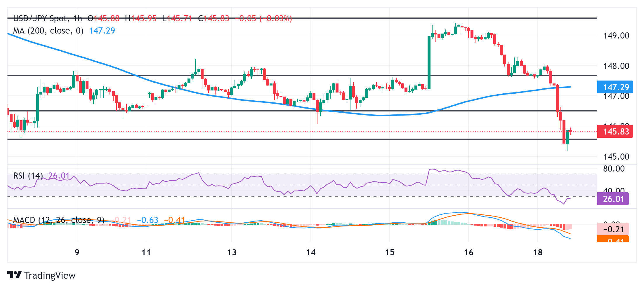Click the blue 147.29 price axis tag
Viewport: 644px width, 288px height.
(x=615, y=87)
